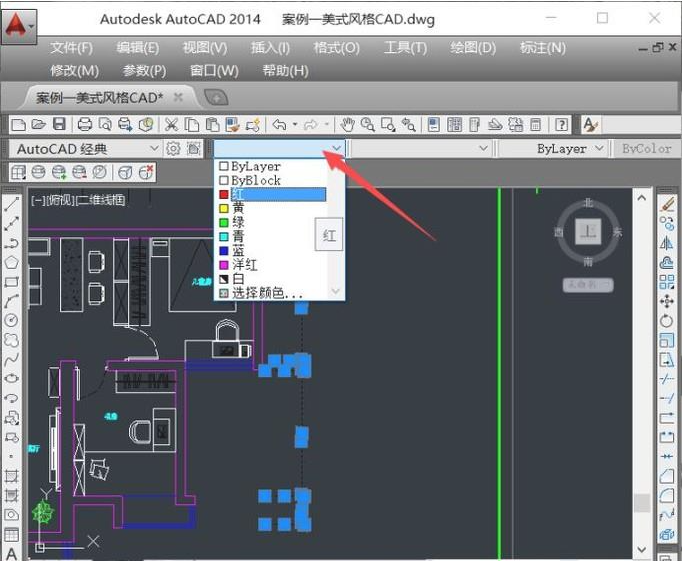Select the Multiline Text tool
This screenshot has height=561, width=682.
pyautogui.click(x=11, y=553)
